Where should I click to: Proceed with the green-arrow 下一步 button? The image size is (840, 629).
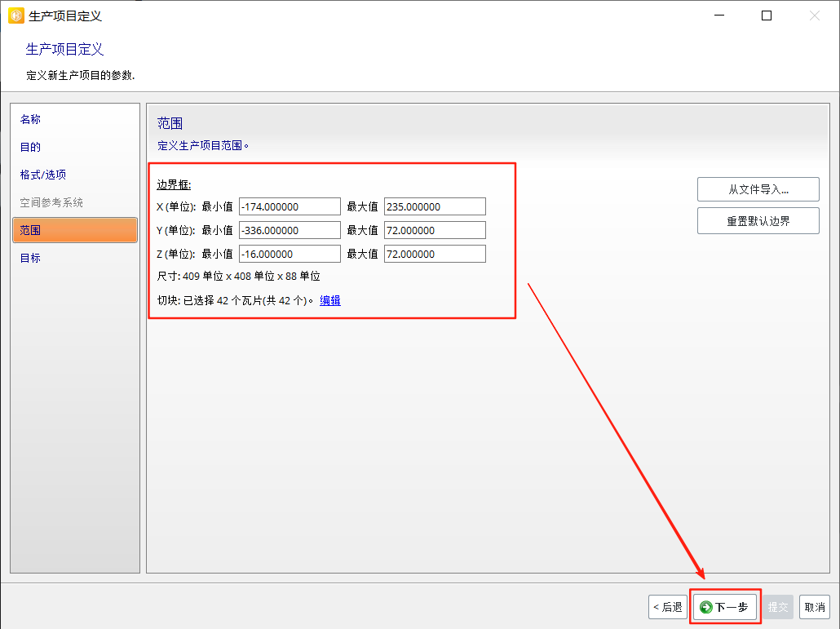point(725,607)
